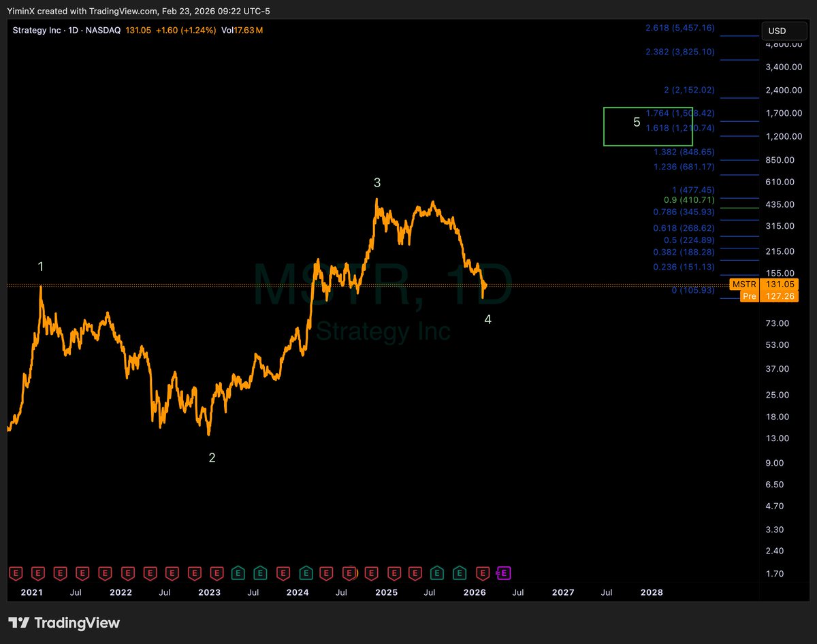Click Fib level 1 (477.45)

(x=692, y=190)
